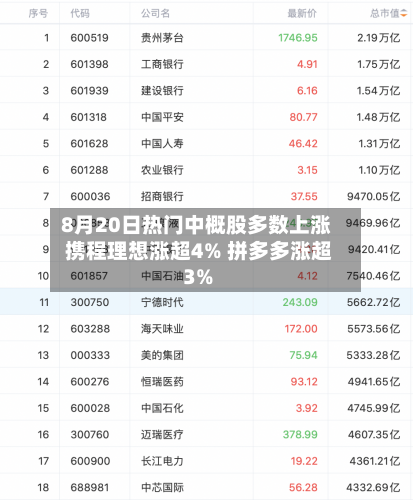413x500 pixels.
Task: Click price 37.55
Action: (304, 197)
